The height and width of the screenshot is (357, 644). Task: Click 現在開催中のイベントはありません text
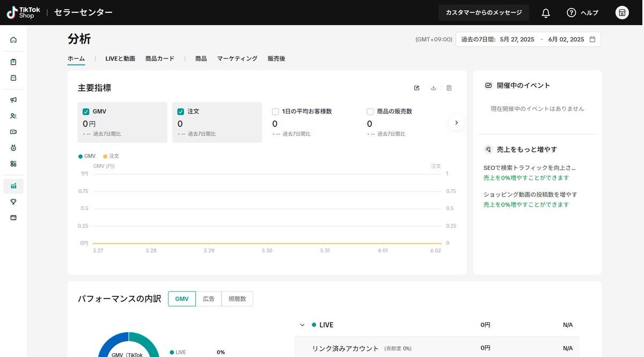[538, 109]
